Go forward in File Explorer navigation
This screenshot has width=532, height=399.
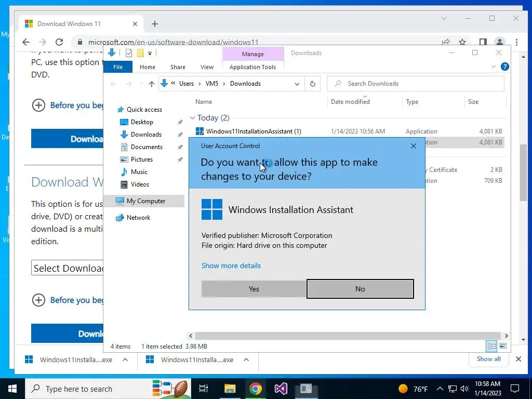point(129,84)
